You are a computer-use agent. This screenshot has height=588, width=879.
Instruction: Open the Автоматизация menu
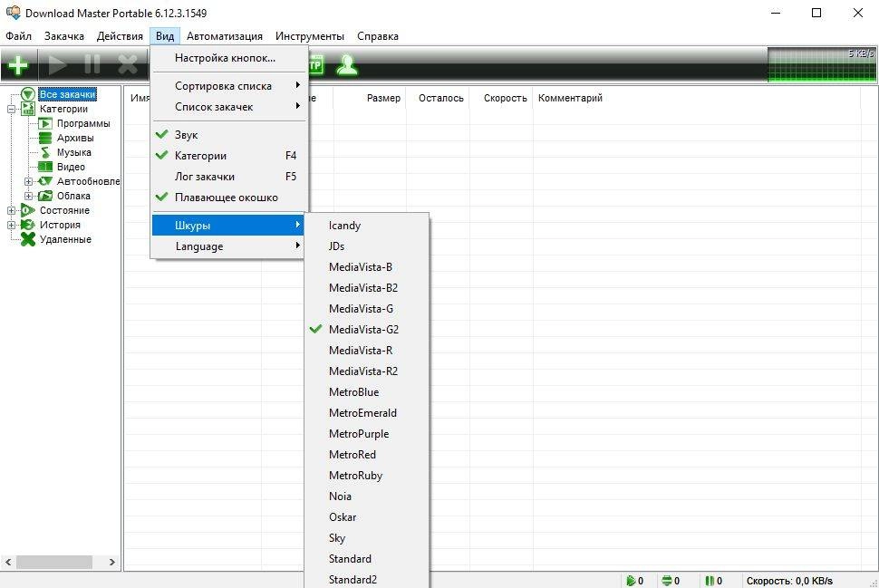tap(224, 36)
